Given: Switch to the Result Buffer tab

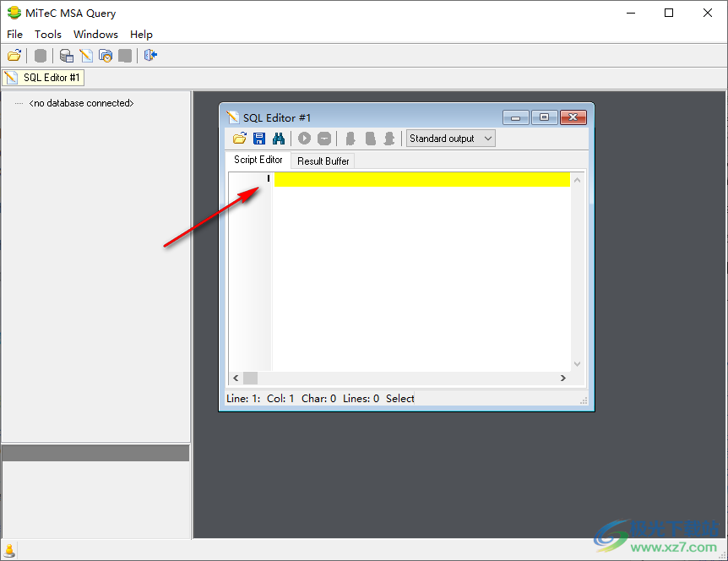Looking at the screenshot, I should 323,161.
